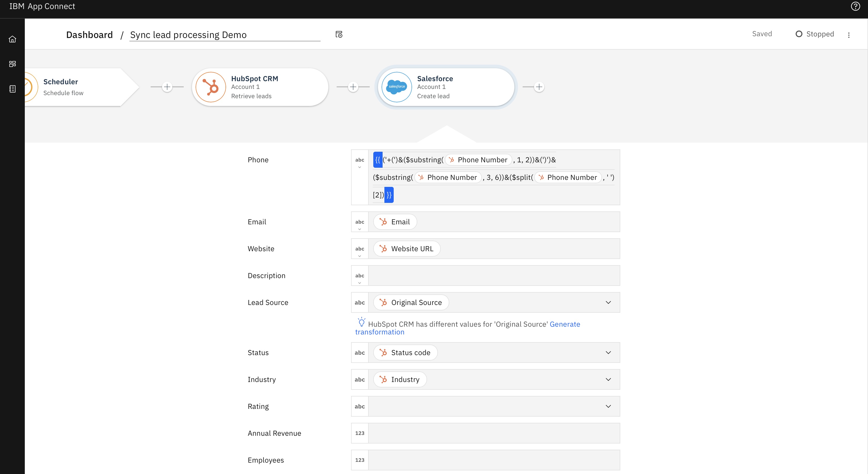Click the Dashboard breadcrumb link
868x474 pixels.
tap(89, 35)
